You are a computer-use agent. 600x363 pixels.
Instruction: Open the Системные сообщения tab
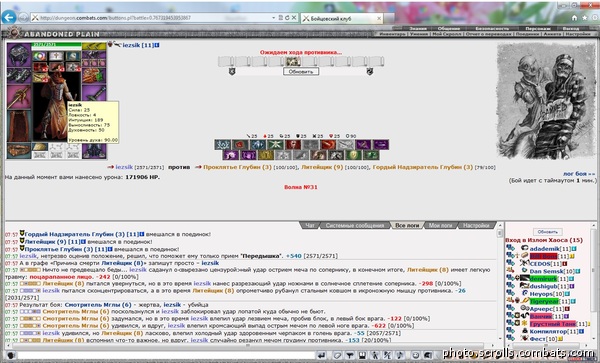pyautogui.click(x=355, y=225)
